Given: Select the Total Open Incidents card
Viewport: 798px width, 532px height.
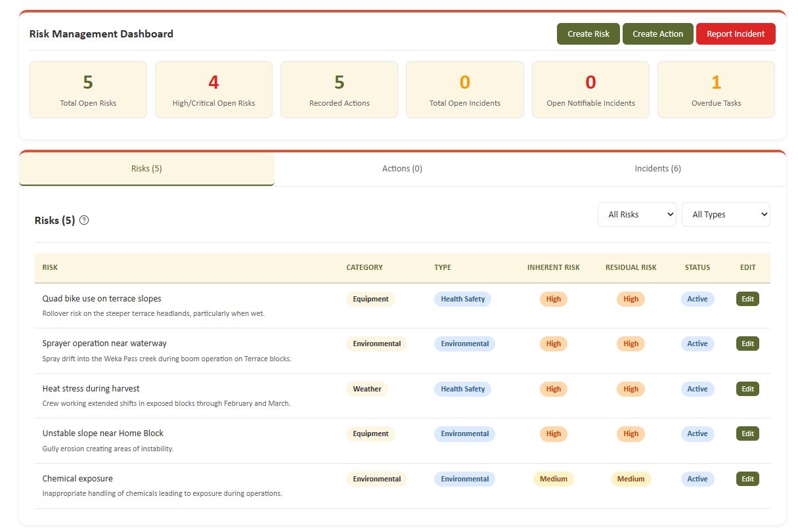Looking at the screenshot, I should pyautogui.click(x=465, y=90).
